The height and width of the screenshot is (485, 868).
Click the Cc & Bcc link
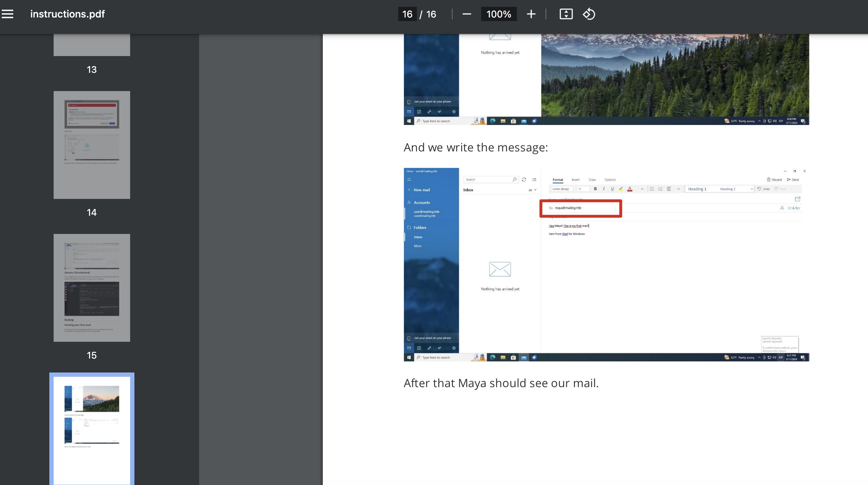[x=794, y=208]
